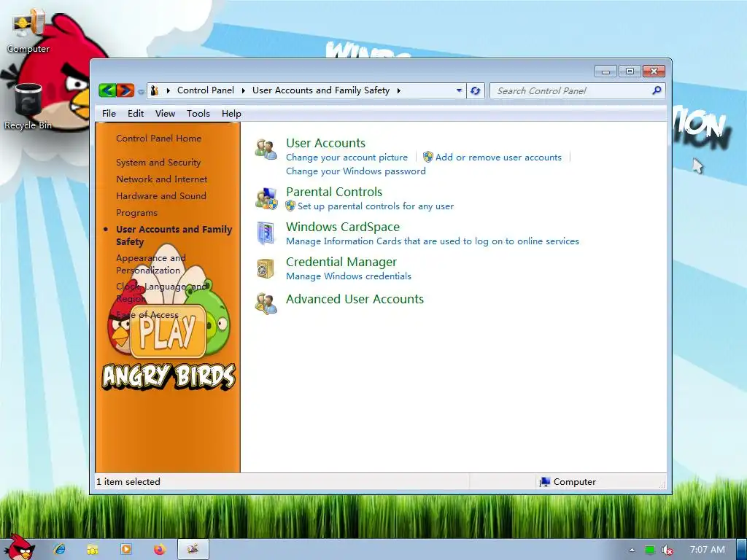The image size is (747, 560).
Task: Open Network and Internet category
Action: coord(161,179)
